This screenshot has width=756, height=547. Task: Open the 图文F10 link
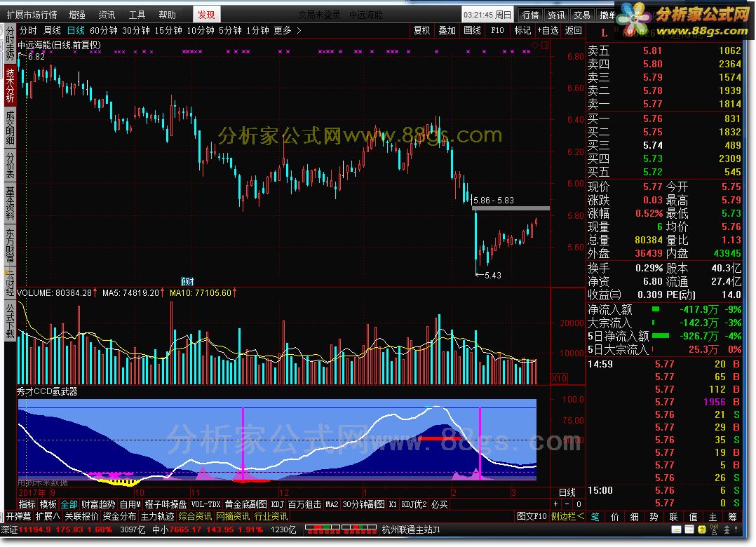coord(532,517)
